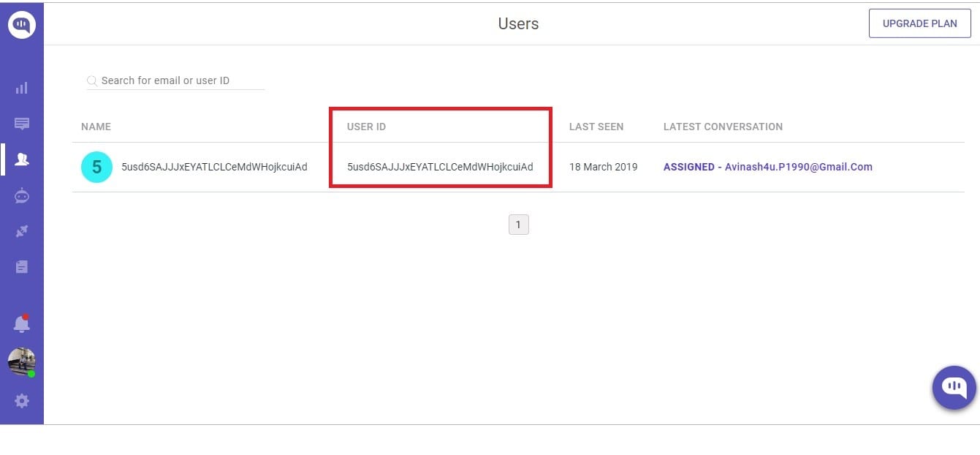This screenshot has height=455, width=980.
Task: Click the search magnifier icon
Action: pyautogui.click(x=92, y=81)
